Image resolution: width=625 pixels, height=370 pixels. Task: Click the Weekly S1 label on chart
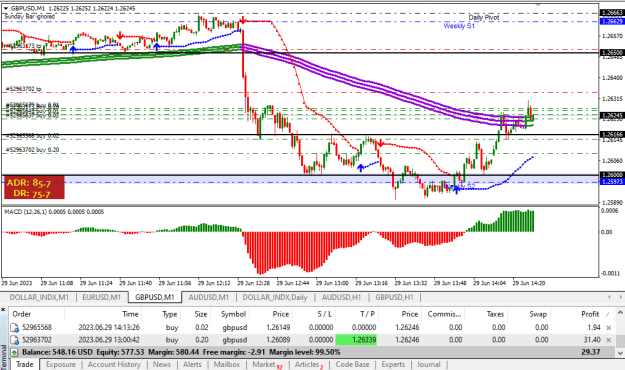(459, 26)
